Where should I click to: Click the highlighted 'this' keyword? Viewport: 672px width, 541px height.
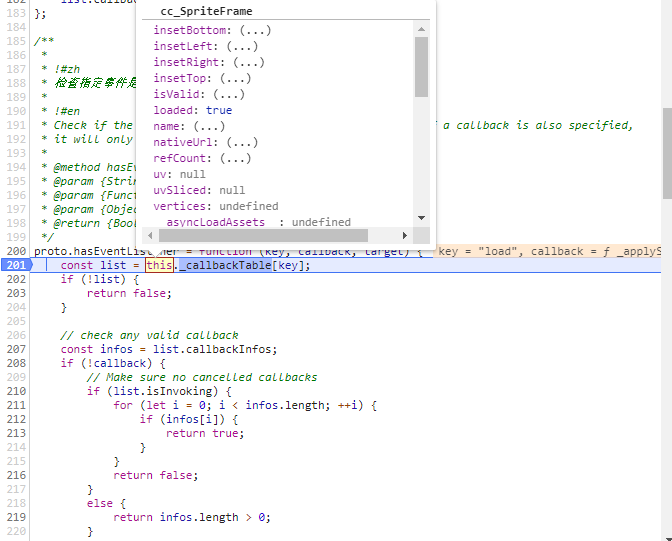coord(159,265)
